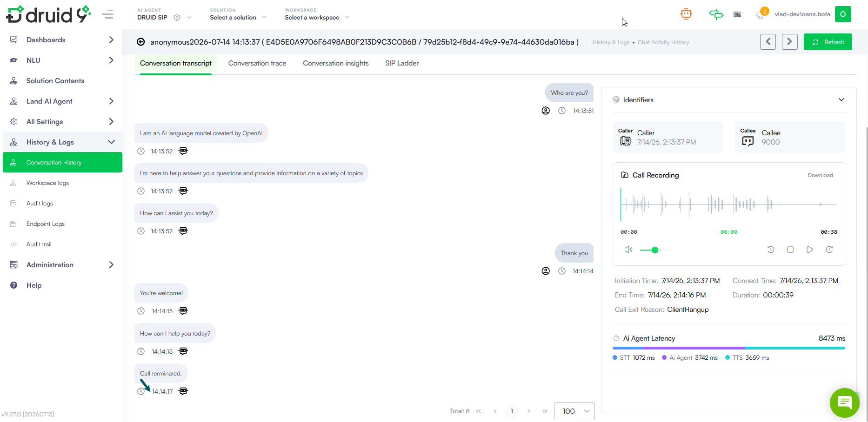Go to last page of results
The image size is (868, 422).
pos(545,411)
